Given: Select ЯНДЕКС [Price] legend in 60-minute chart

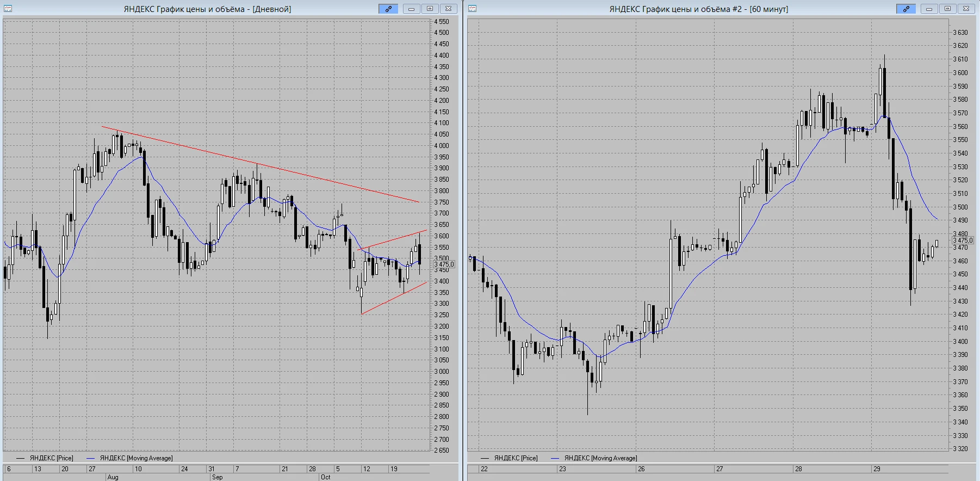Looking at the screenshot, I should (509, 458).
